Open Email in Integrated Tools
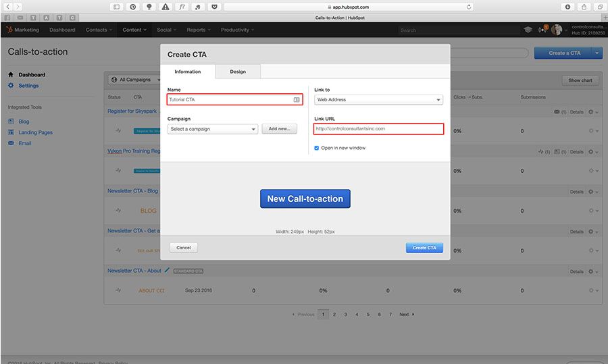This screenshot has height=364, width=608. coord(25,143)
